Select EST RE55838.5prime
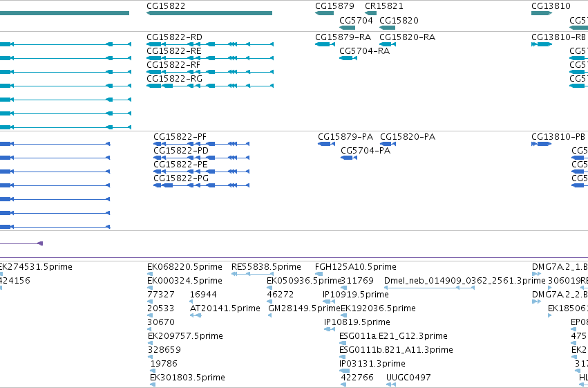 tap(252, 274)
